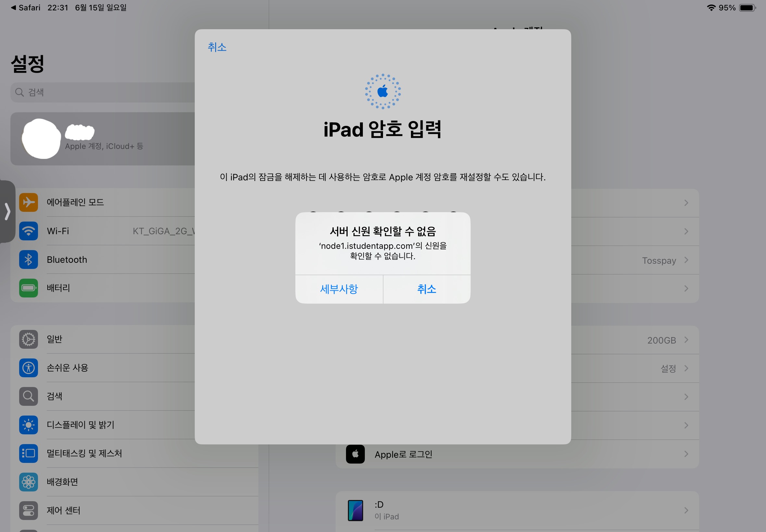
Task: Expand the Tosspay row chevron
Action: (x=686, y=260)
